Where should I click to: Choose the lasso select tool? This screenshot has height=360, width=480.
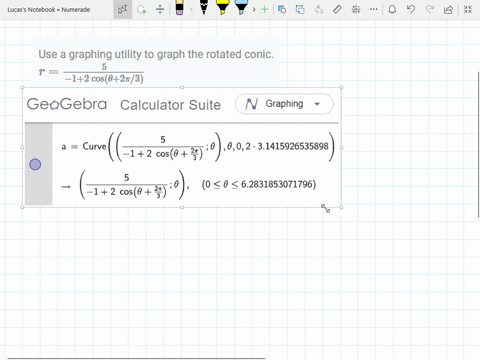[142, 9]
